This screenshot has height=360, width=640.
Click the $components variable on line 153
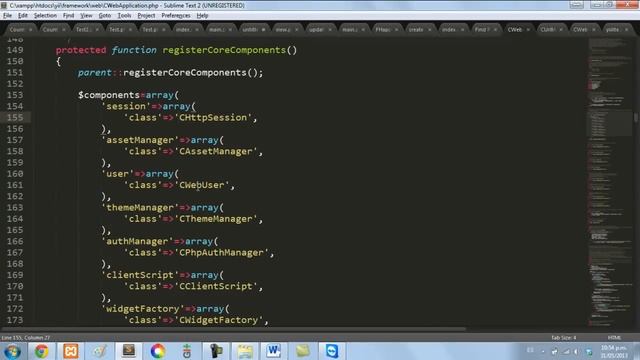(x=109, y=95)
